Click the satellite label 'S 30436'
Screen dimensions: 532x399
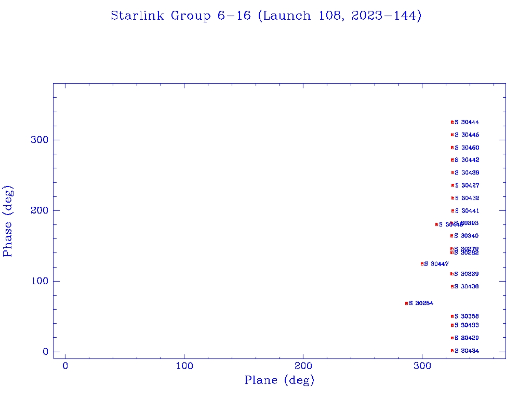click(x=467, y=287)
